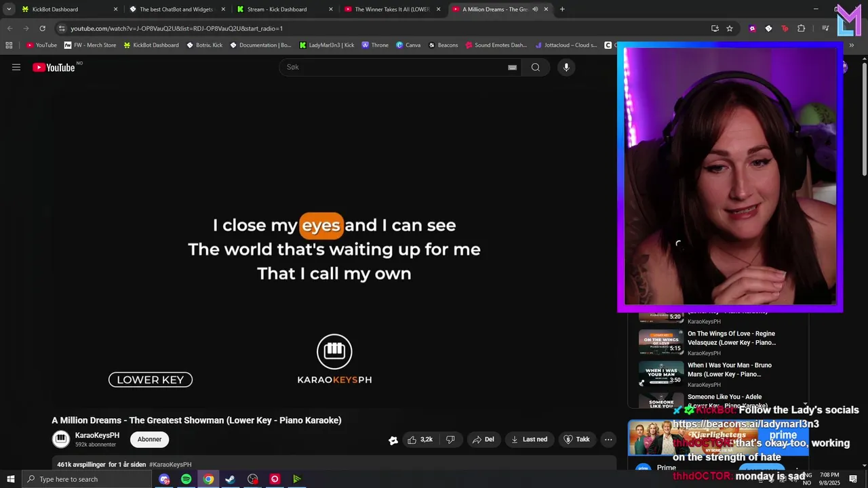
Task: Open the tab search dropdown arrow
Action: point(9,9)
